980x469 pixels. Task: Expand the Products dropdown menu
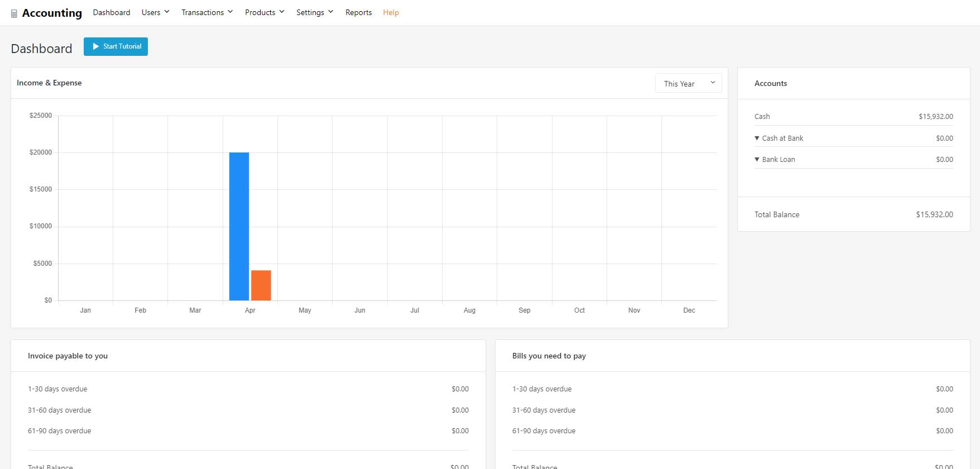265,12
